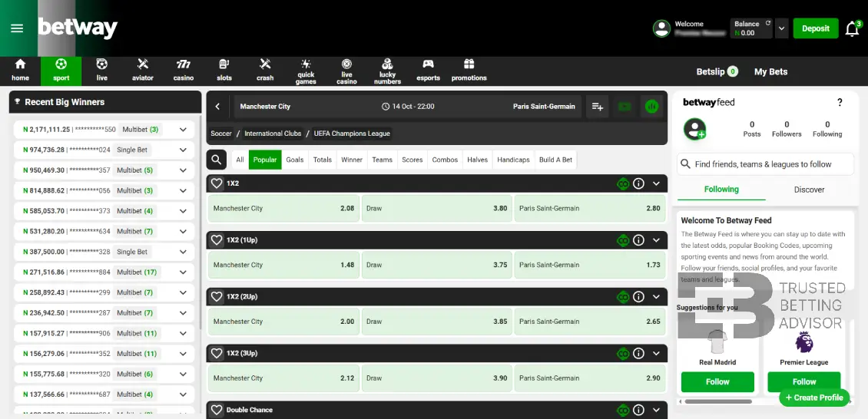Collapse the 1X2 (2Up) market section
The width and height of the screenshot is (868, 419).
(x=657, y=297)
